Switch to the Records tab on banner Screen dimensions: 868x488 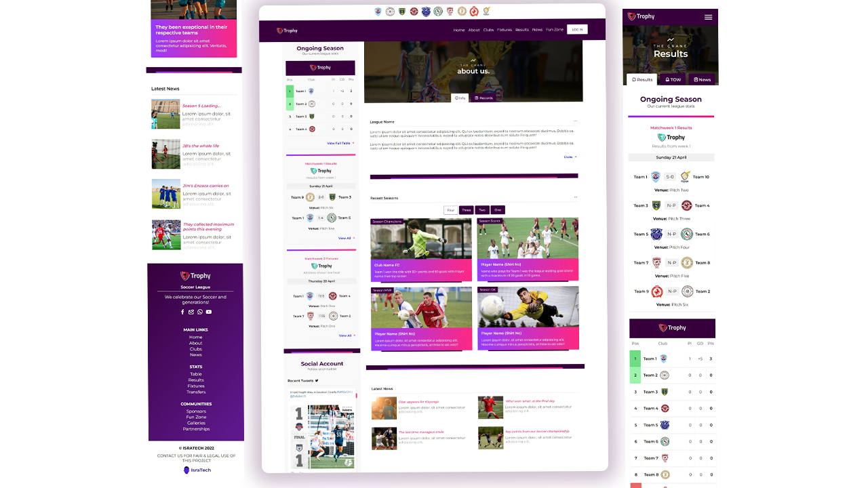(484, 98)
